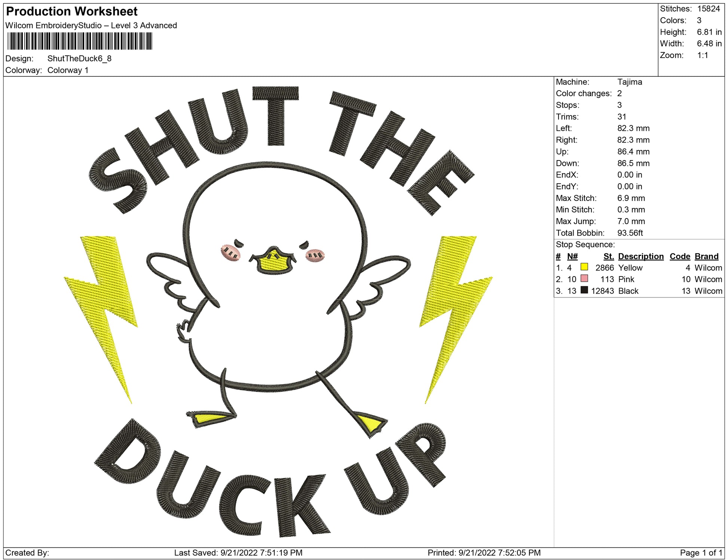Viewport: 728px width, 560px height.
Task: Click the Code column header
Action: (x=680, y=256)
